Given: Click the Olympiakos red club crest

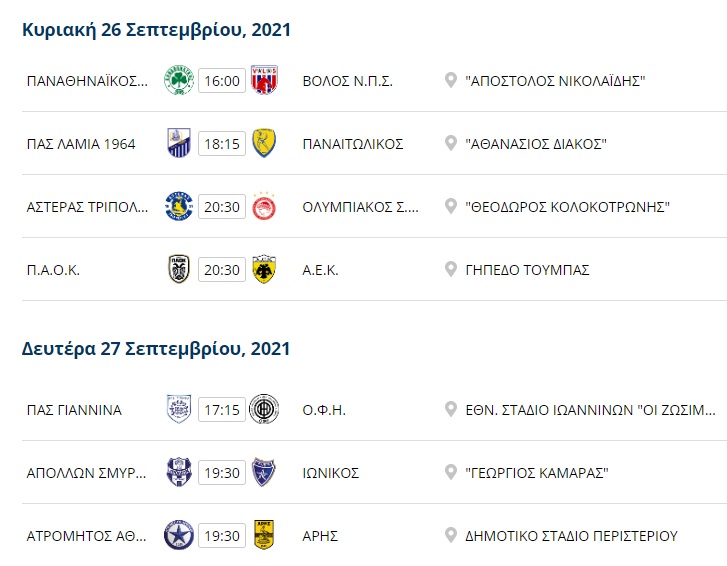Looking at the screenshot, I should coord(264,207).
